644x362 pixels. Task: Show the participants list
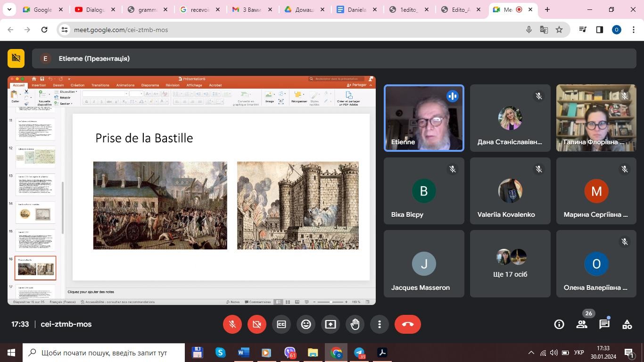coord(582,324)
